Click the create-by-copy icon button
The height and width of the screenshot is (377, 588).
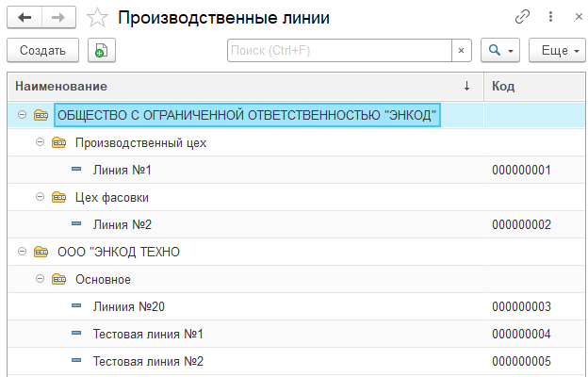click(101, 50)
